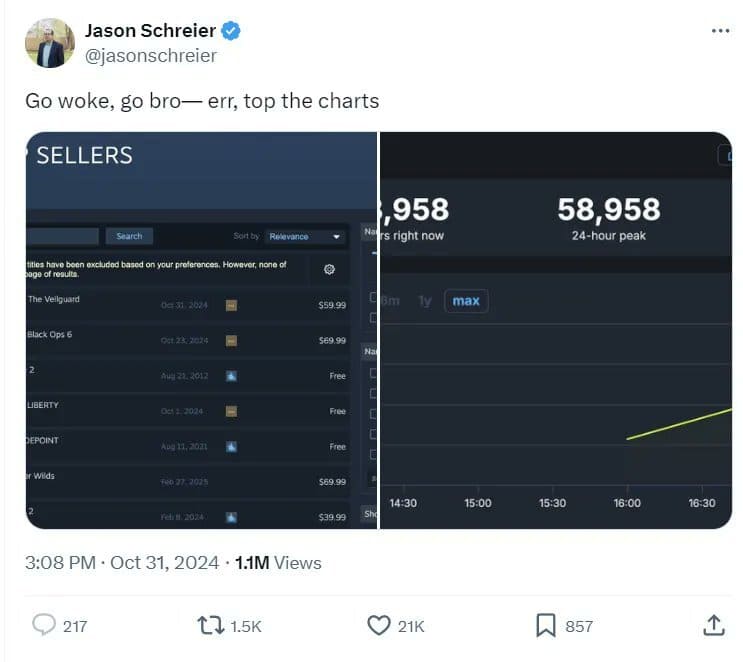The width and height of the screenshot is (743, 662).
Task: Bookmark this tweet
Action: [545, 625]
